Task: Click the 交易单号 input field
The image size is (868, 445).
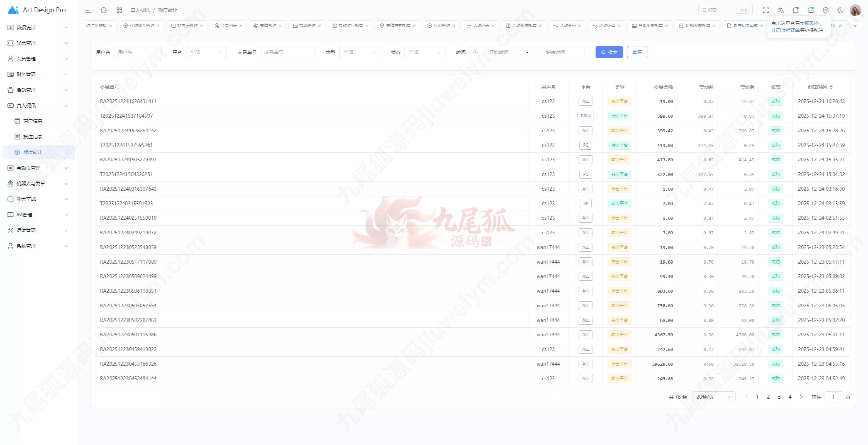Action: (288, 52)
